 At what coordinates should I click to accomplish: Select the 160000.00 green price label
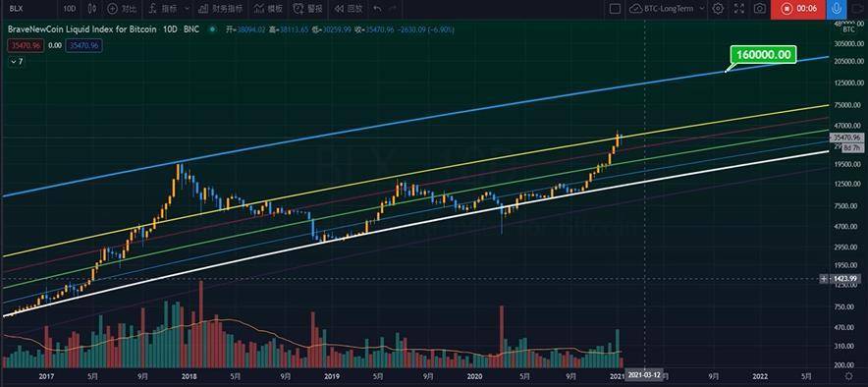pyautogui.click(x=763, y=54)
